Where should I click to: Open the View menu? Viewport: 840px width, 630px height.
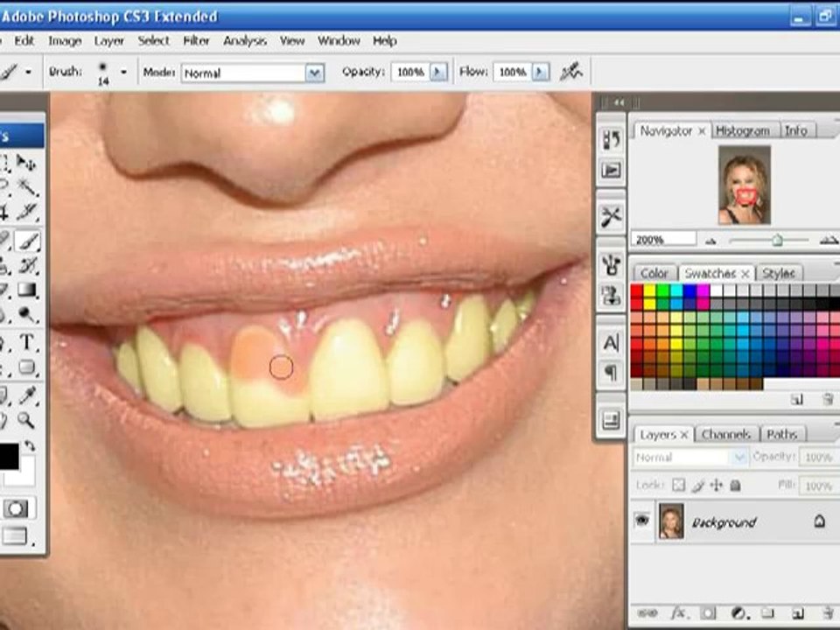pyautogui.click(x=292, y=41)
